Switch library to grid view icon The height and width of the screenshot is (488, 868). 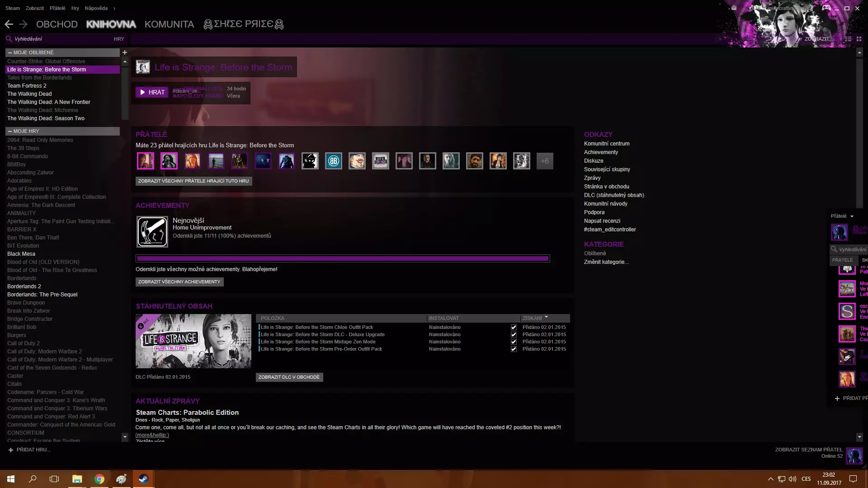coord(859,39)
